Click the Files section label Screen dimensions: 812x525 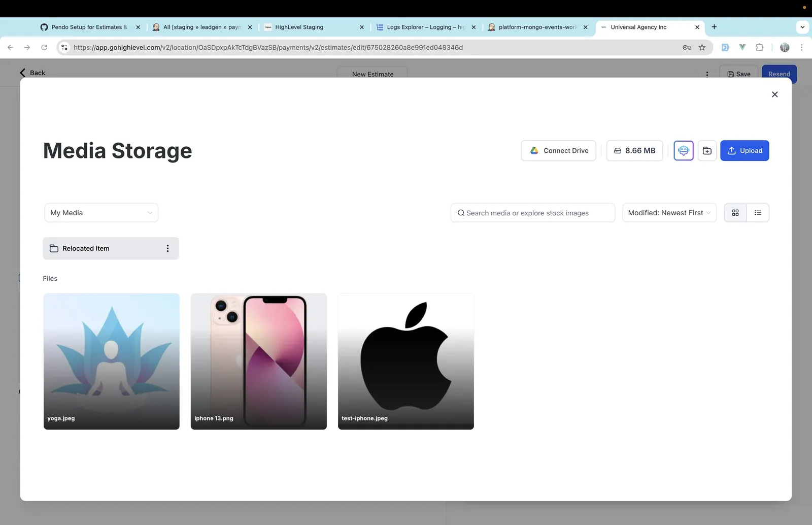point(50,278)
